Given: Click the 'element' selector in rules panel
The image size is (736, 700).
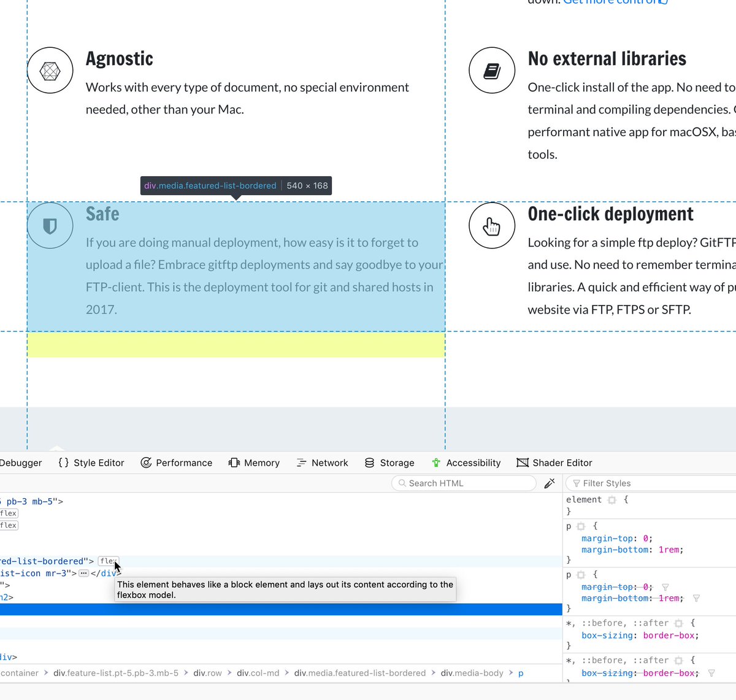Looking at the screenshot, I should (x=584, y=500).
